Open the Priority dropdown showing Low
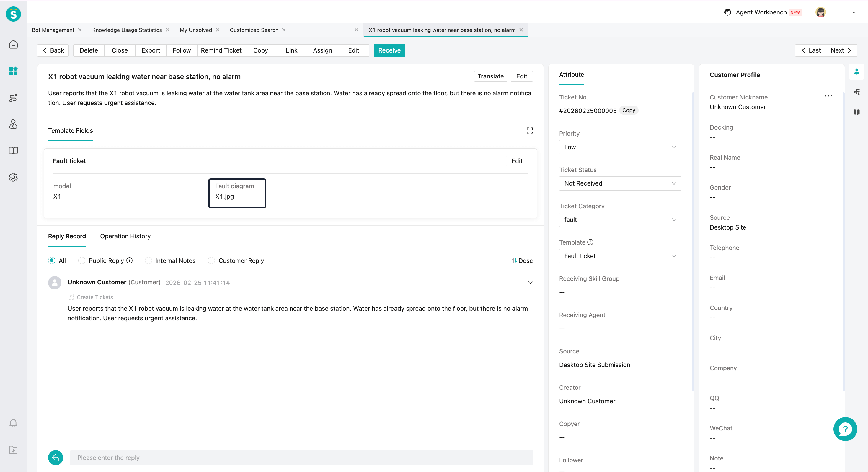The height and width of the screenshot is (472, 868). 620,147
